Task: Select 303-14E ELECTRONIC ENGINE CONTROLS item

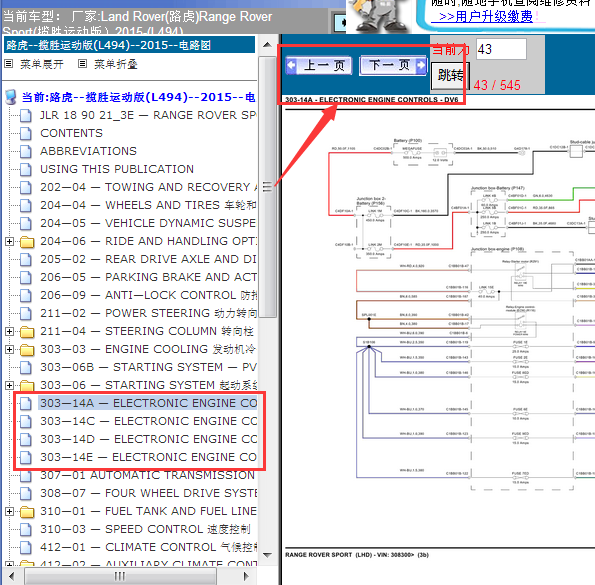Action: pos(148,457)
